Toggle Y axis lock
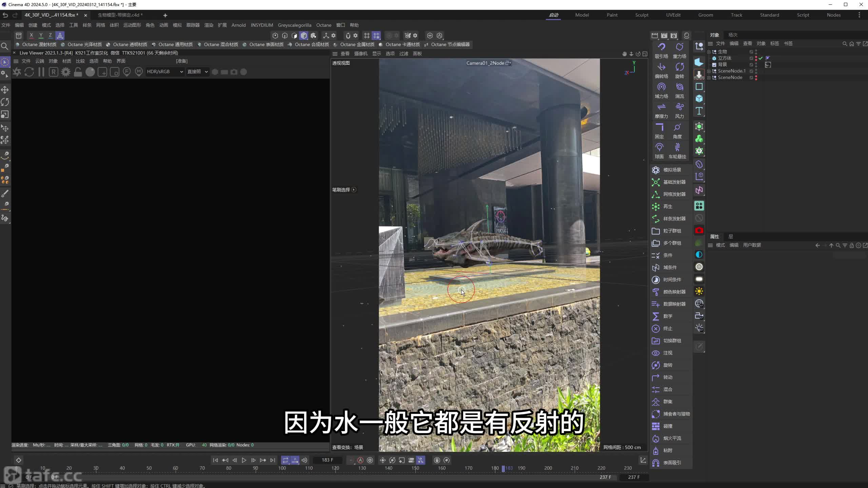 pos(41,35)
